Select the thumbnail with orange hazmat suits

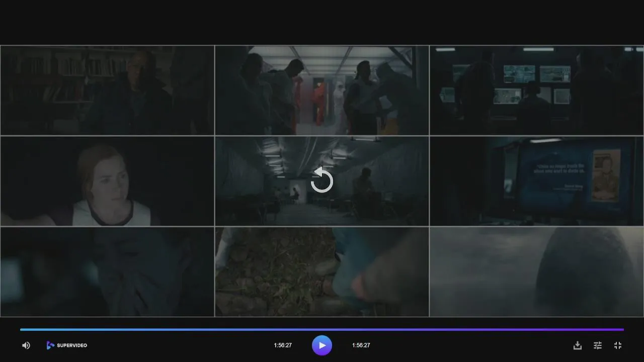[x=322, y=90]
